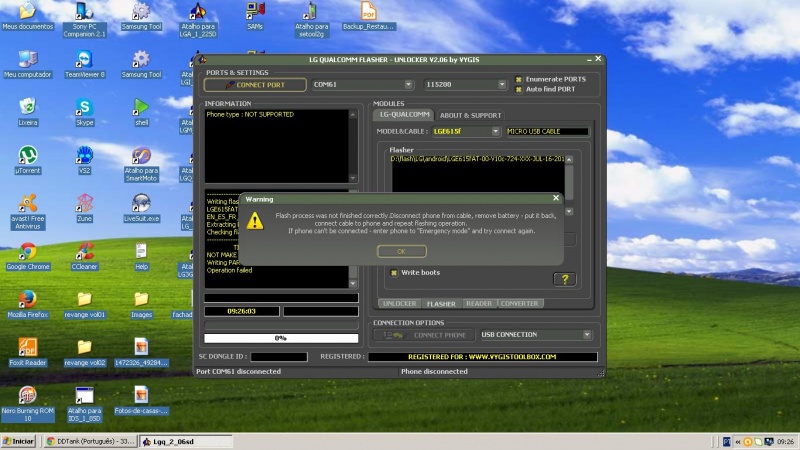
Task: Open the Images folder on desktop
Action: pos(141,304)
